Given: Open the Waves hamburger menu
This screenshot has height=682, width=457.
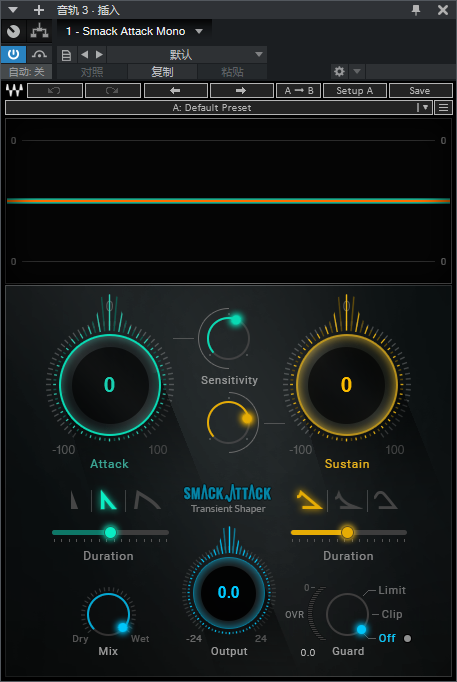Looking at the screenshot, I should (x=444, y=107).
